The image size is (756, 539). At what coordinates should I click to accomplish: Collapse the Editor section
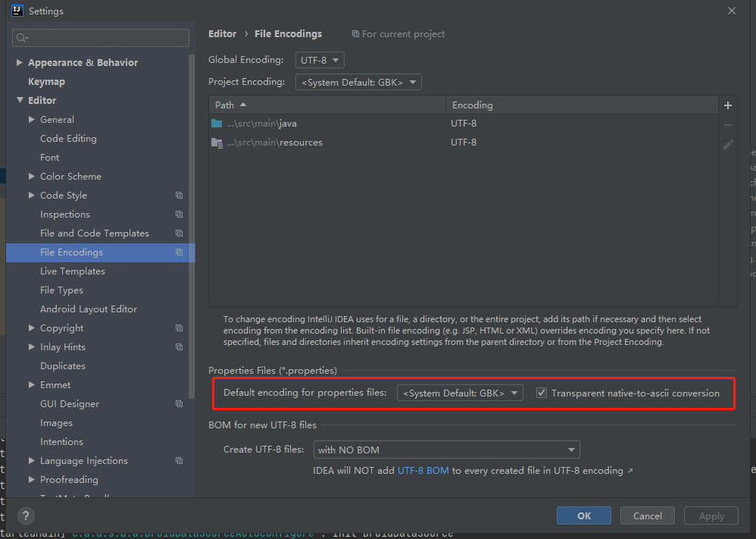pos(20,100)
